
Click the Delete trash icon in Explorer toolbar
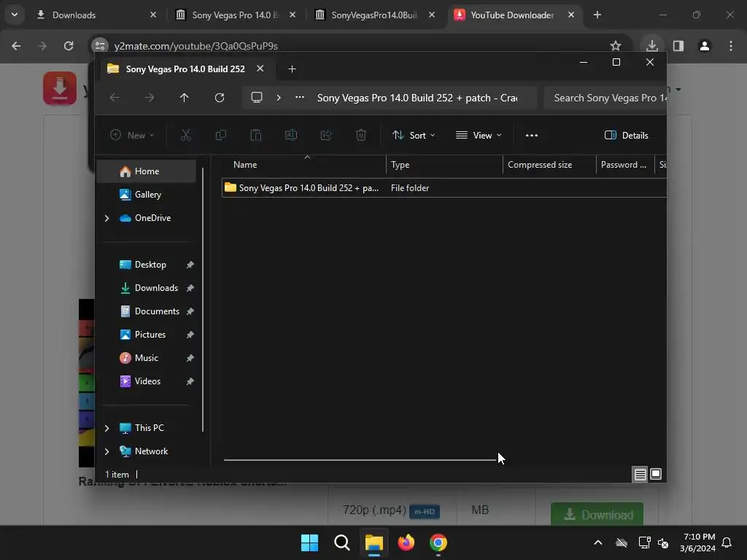coord(361,135)
